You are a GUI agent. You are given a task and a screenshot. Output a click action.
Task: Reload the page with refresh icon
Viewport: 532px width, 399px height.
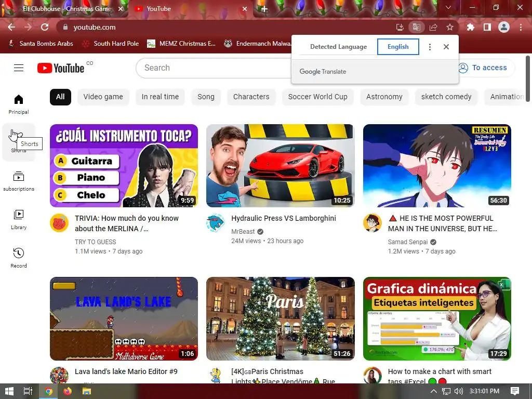(x=45, y=27)
